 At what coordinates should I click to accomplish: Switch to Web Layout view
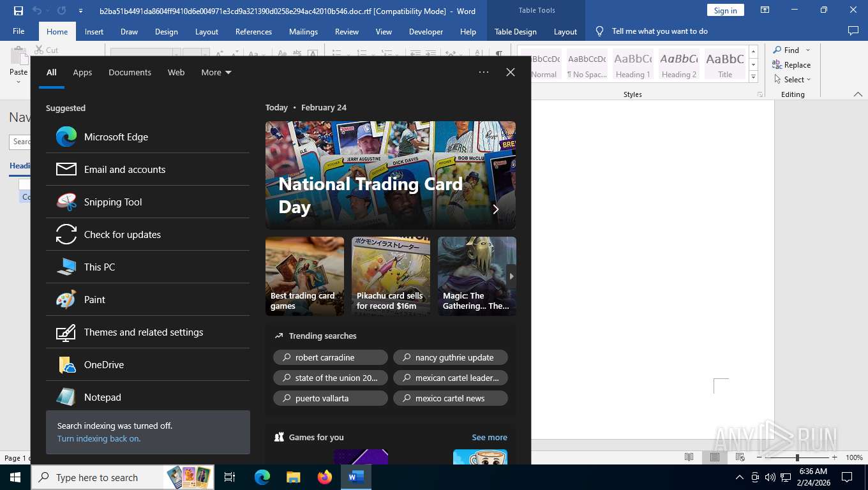tap(740, 457)
